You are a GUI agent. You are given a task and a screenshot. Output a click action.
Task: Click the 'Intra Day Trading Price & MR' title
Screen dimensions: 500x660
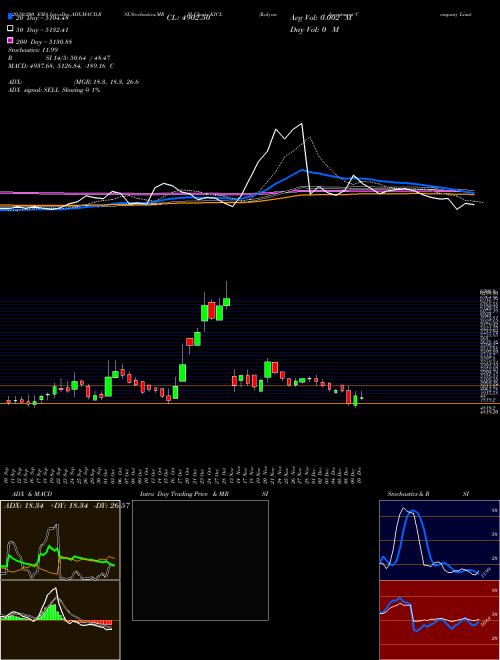184,494
